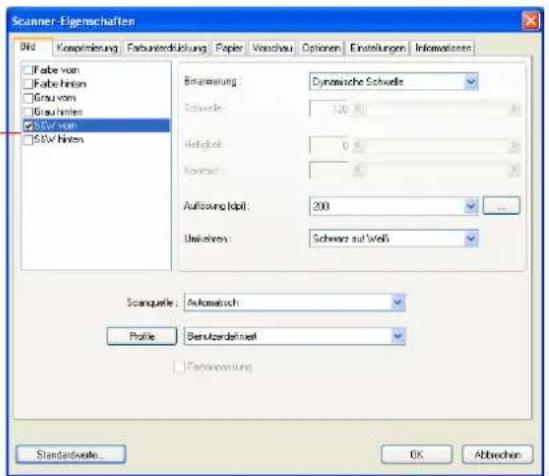Viewport: 549px width, 476px height.
Task: Switch to the Komprimierung tab
Action: click(x=87, y=48)
